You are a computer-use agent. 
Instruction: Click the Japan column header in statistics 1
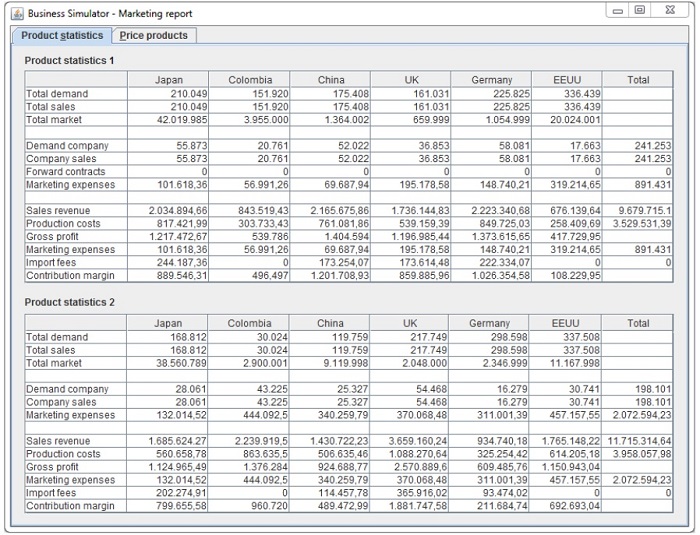169,80
